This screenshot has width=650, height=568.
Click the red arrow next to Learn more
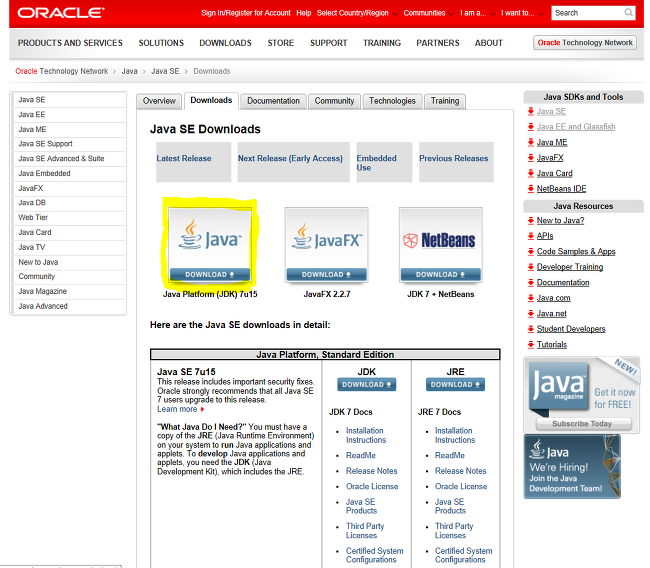pyautogui.click(x=202, y=409)
